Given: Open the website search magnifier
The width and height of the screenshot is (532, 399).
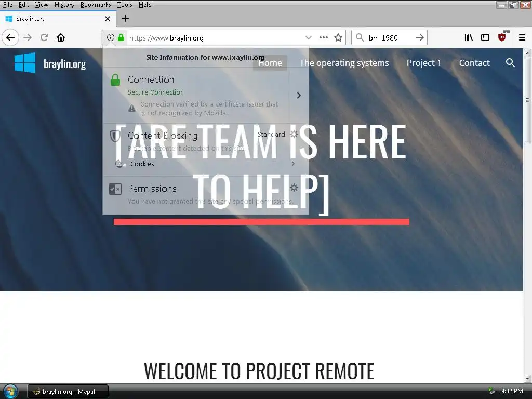Looking at the screenshot, I should pyautogui.click(x=510, y=63).
